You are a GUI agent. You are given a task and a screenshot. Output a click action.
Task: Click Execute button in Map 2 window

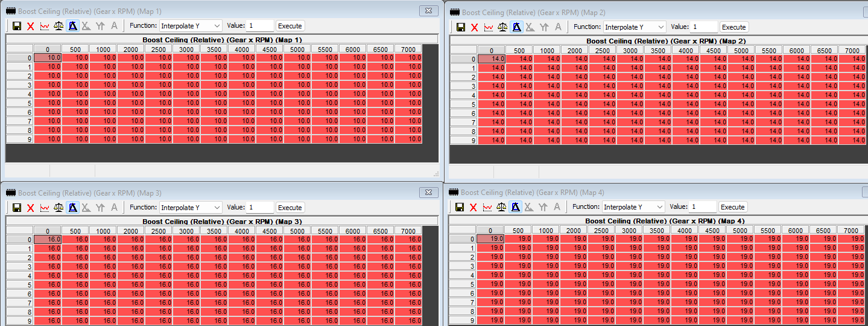coord(734,27)
